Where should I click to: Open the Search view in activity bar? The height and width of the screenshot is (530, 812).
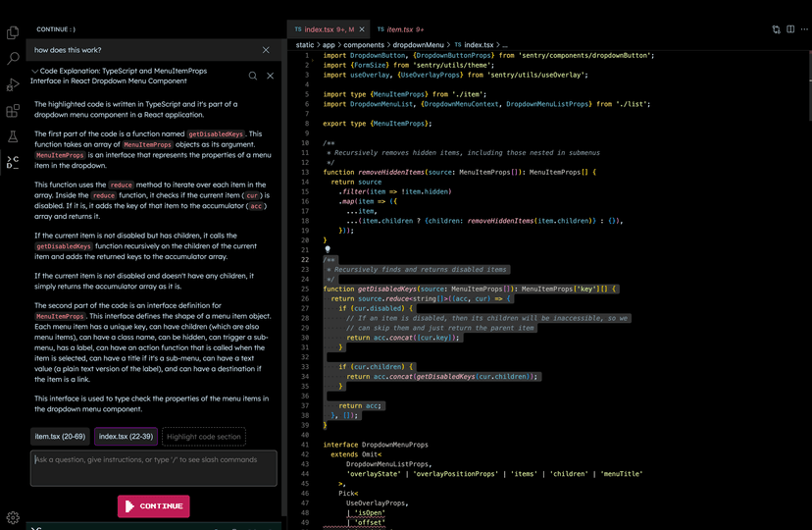coord(13,60)
